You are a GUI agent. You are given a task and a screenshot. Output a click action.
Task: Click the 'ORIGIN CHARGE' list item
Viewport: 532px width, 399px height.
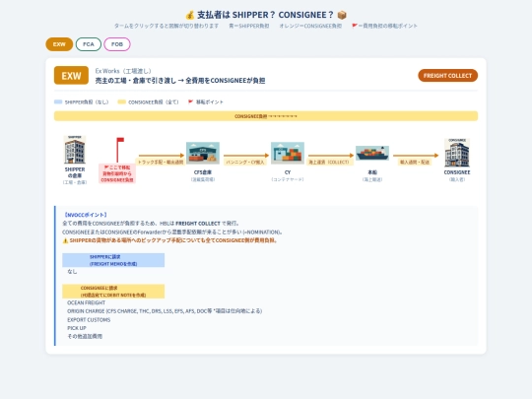[x=165, y=310]
